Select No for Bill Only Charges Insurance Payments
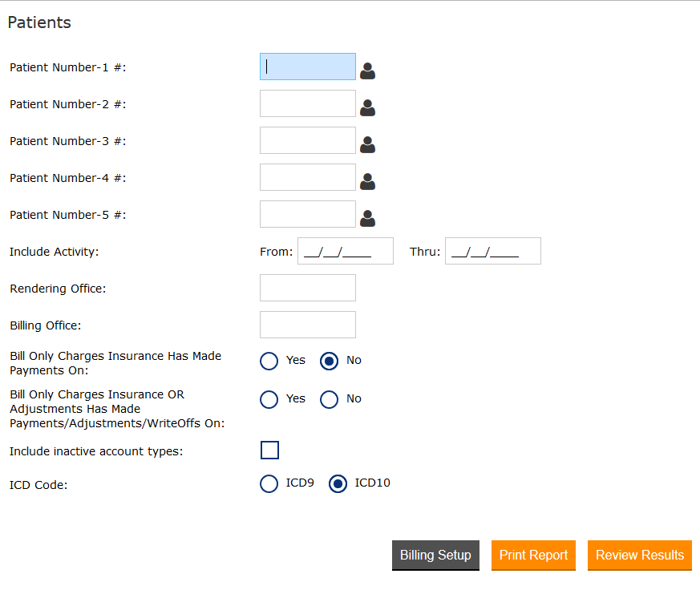Viewport: 700px width, 594px height. (329, 362)
